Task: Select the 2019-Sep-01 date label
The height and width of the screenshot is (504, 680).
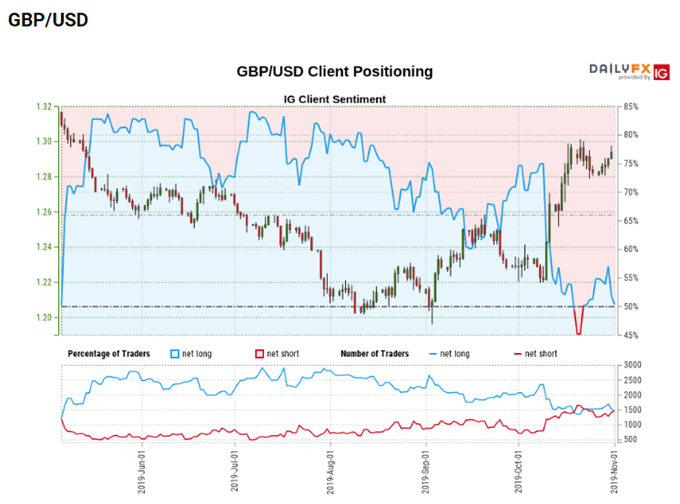Action: 425,472
